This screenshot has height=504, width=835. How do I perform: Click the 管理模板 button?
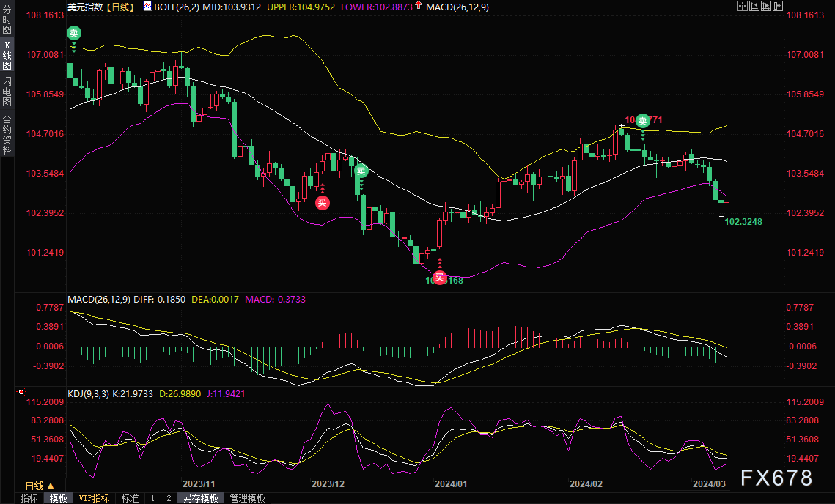tap(248, 498)
